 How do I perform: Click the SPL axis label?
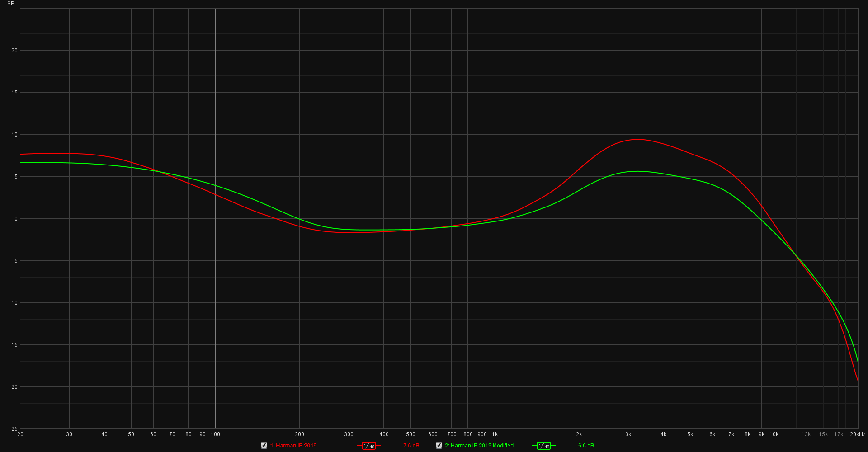(x=12, y=4)
